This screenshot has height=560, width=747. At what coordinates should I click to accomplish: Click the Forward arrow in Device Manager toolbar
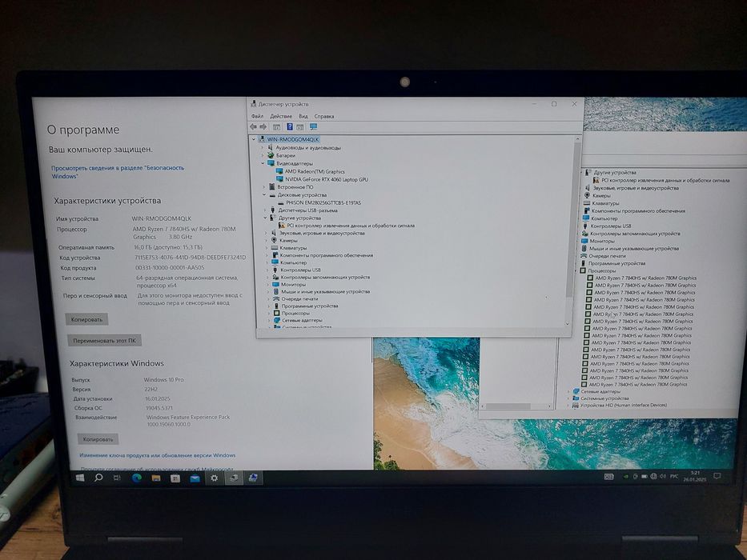click(263, 126)
